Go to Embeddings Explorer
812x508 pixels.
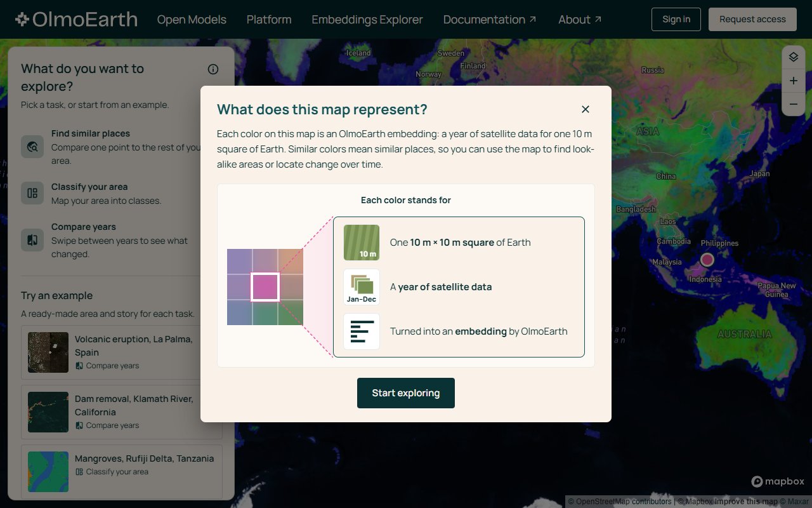point(367,20)
